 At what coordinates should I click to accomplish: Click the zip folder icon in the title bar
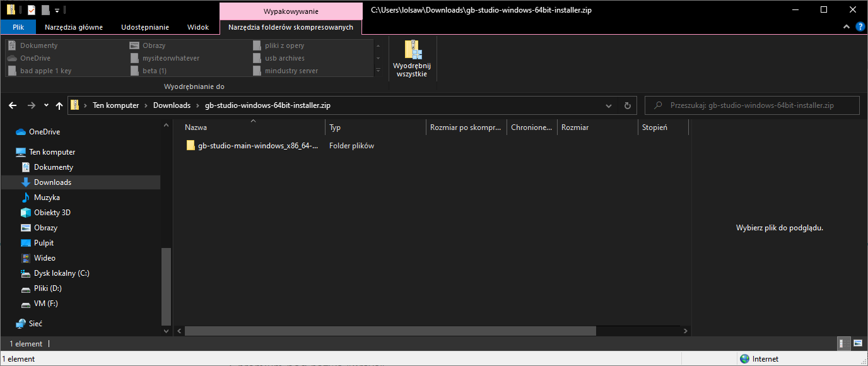click(11, 10)
